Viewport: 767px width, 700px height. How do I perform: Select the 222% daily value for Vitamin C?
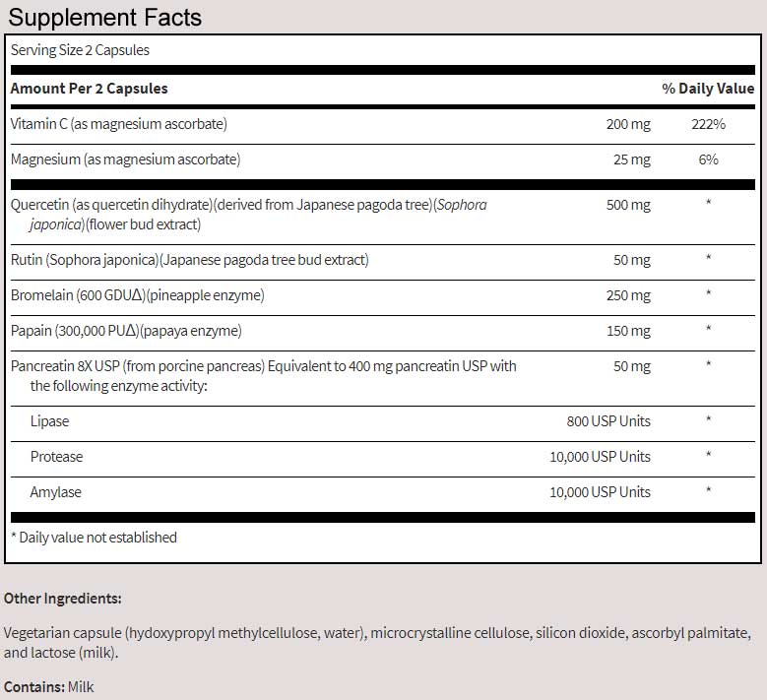click(708, 124)
